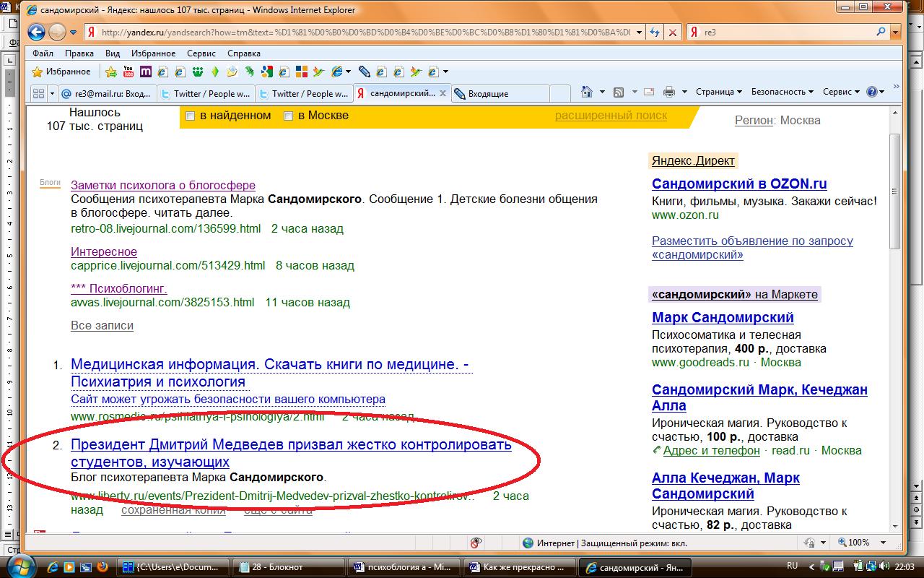Click the 'Марк Сандомирский' Market link
The height and width of the screenshot is (578, 924).
click(x=723, y=317)
